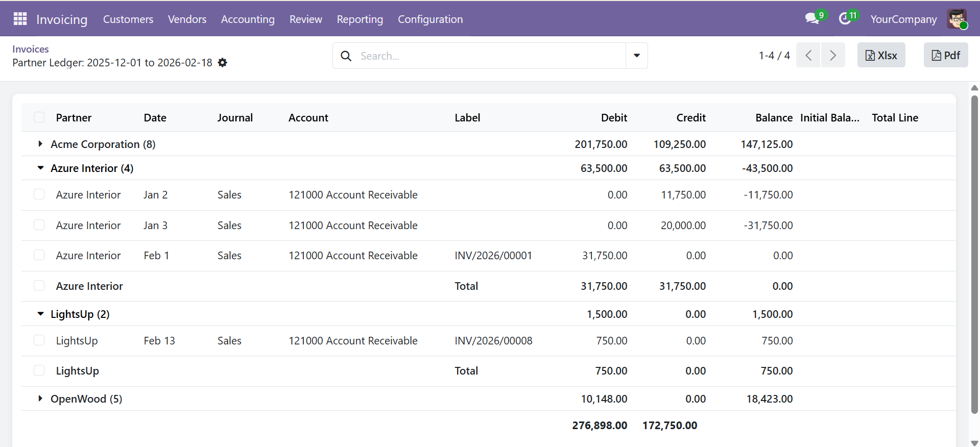Collapse the LightsUp (2) group
Viewport: 980px width, 447px height.
[x=40, y=314]
